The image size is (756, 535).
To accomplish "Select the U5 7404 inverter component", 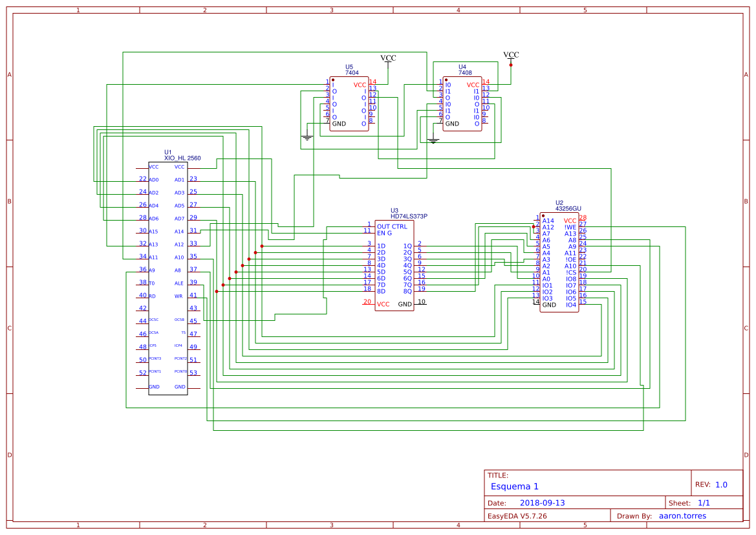I will coord(349,104).
